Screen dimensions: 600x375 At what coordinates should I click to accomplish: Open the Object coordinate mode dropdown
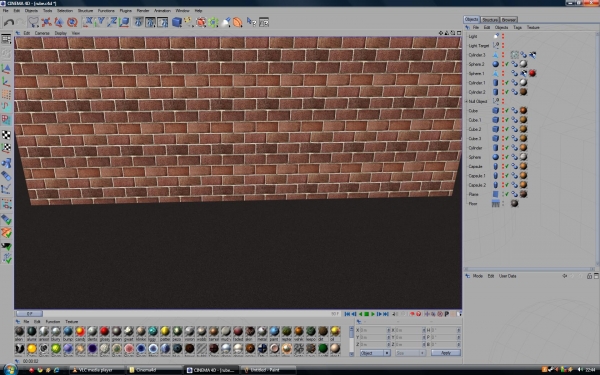tap(375, 353)
